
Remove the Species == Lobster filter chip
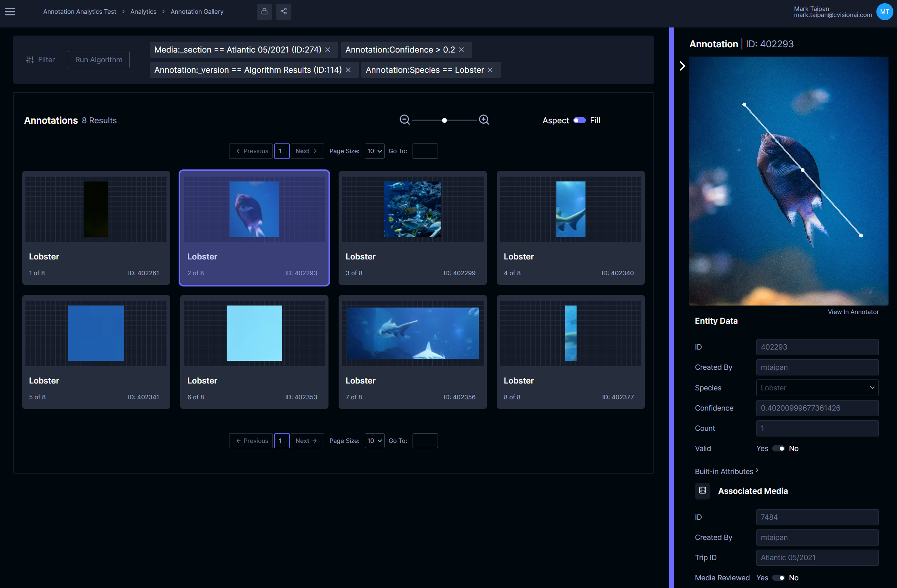tap(490, 70)
